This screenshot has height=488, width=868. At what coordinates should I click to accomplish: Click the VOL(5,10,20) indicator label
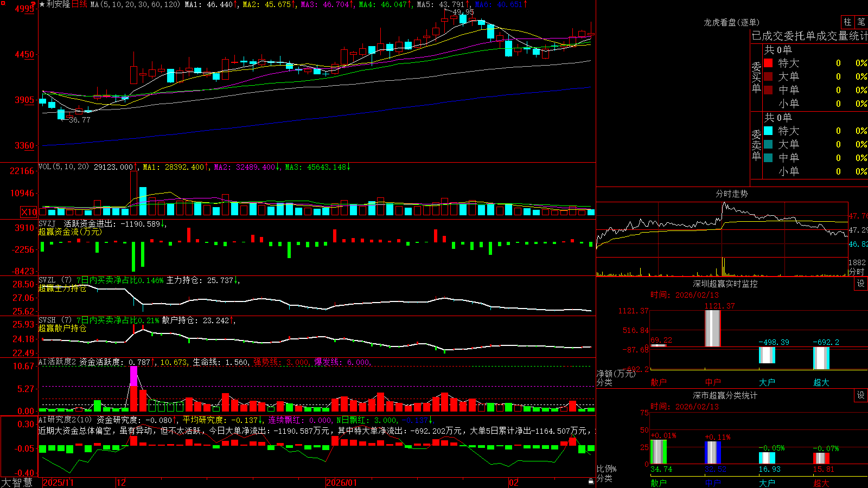coord(63,167)
